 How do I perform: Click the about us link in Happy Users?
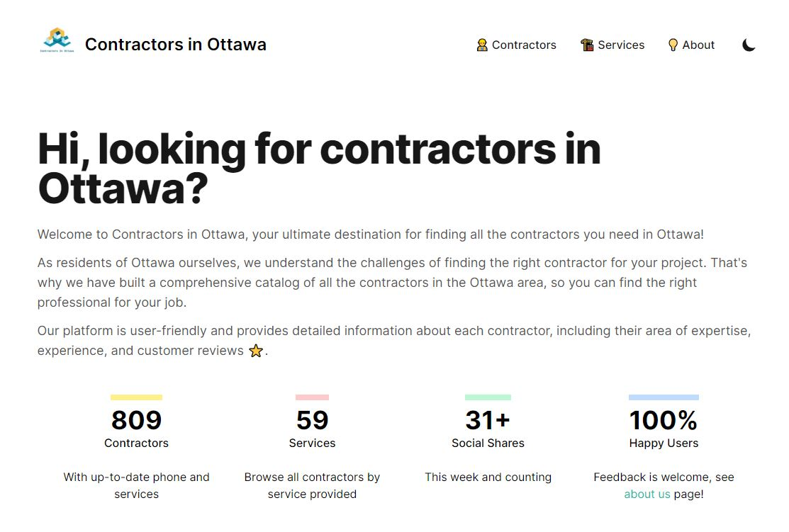[x=647, y=494]
